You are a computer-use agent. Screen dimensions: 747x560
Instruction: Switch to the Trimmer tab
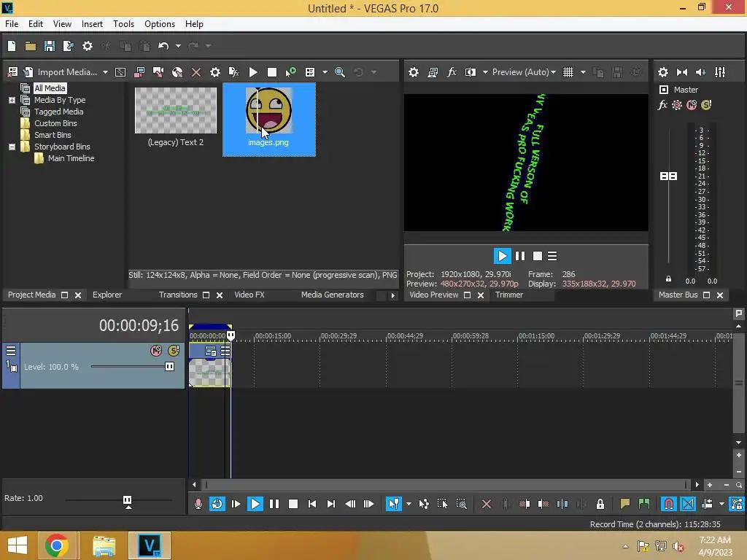pyautogui.click(x=508, y=295)
